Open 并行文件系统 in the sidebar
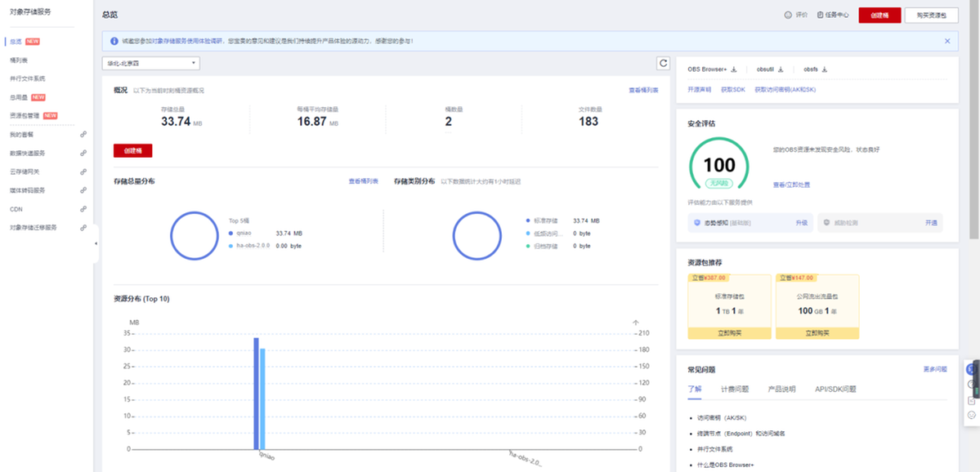 28,78
